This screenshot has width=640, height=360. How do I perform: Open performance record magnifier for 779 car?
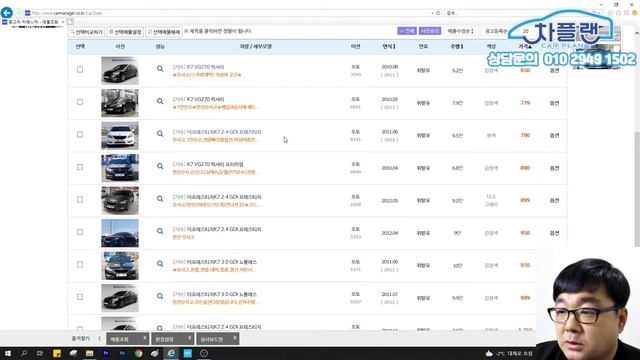160,101
